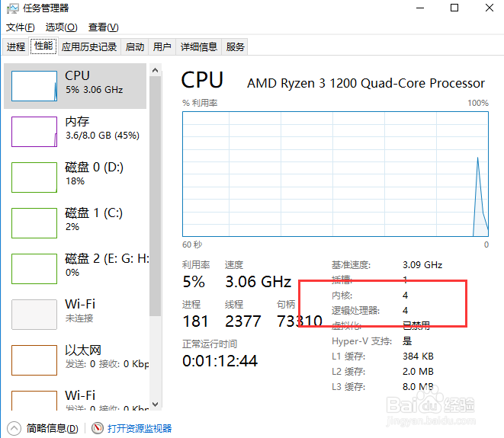Click the resource monitor icon at the bottom

(97, 428)
